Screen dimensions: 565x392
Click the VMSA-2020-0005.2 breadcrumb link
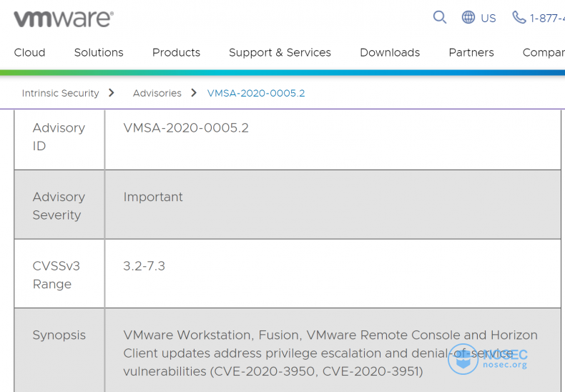pos(256,93)
